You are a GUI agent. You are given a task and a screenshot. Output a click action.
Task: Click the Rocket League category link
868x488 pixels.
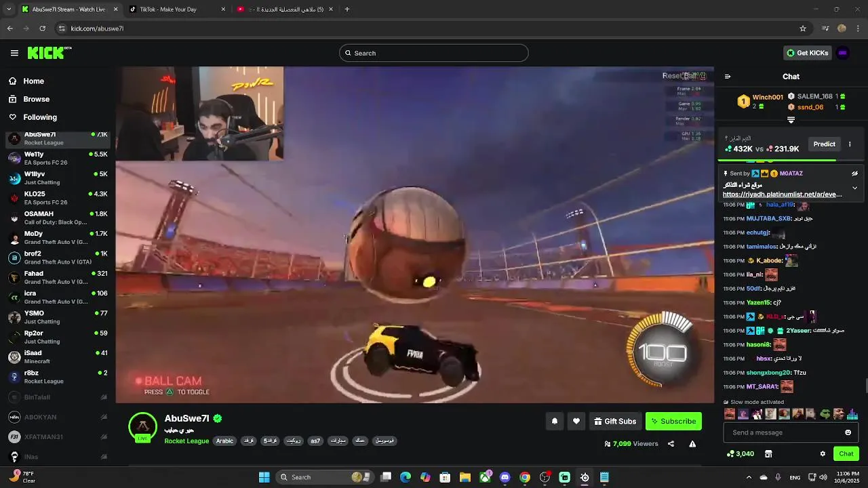pos(186,441)
